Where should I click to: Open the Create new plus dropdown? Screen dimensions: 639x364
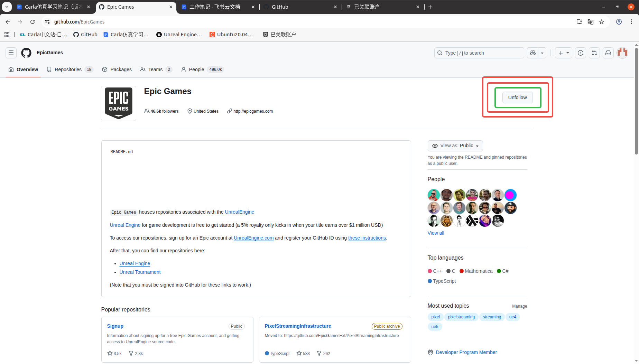pyautogui.click(x=564, y=53)
